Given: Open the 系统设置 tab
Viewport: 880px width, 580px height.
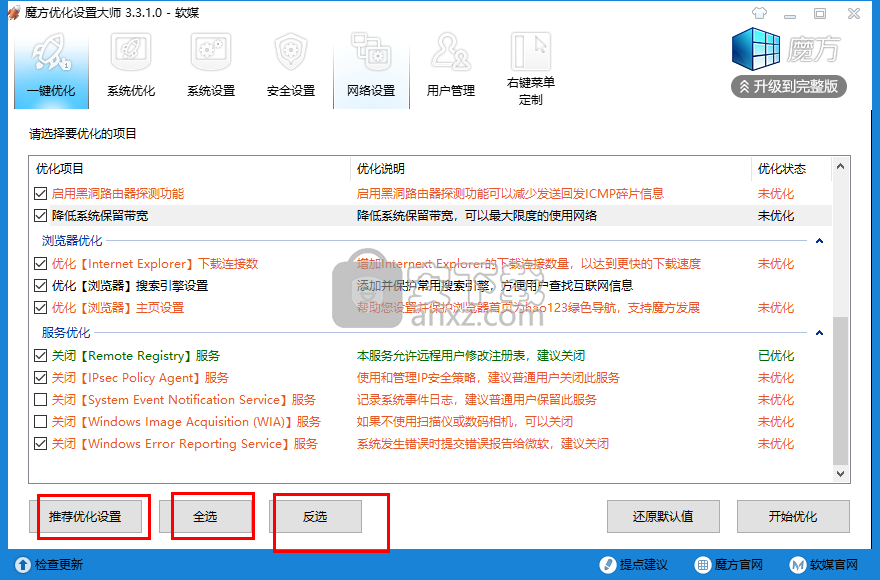Looking at the screenshot, I should pyautogui.click(x=211, y=67).
